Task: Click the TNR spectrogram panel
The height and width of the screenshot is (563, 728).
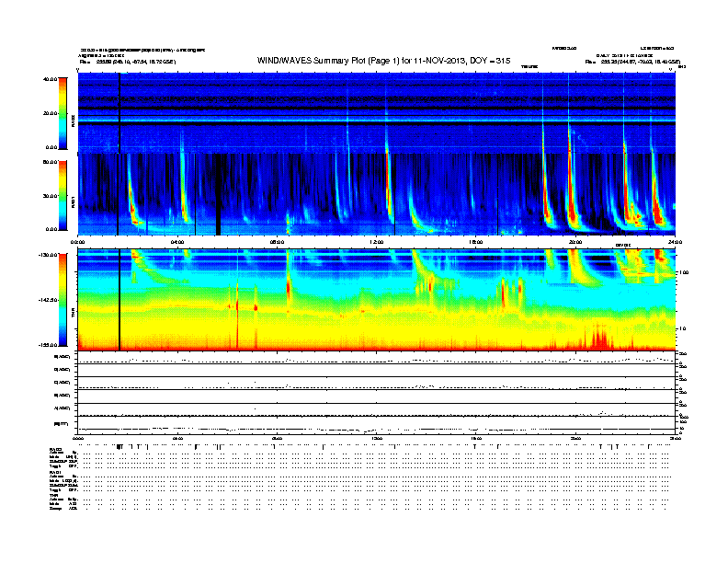Action: (x=377, y=300)
